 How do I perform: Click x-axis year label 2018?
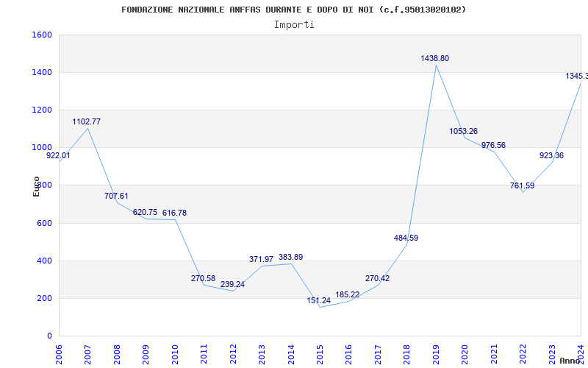(x=407, y=354)
